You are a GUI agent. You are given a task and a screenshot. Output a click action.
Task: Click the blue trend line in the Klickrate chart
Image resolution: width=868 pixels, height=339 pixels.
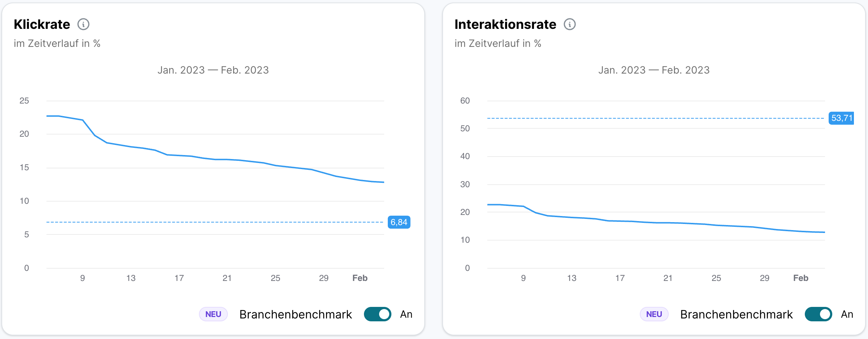[x=217, y=159]
